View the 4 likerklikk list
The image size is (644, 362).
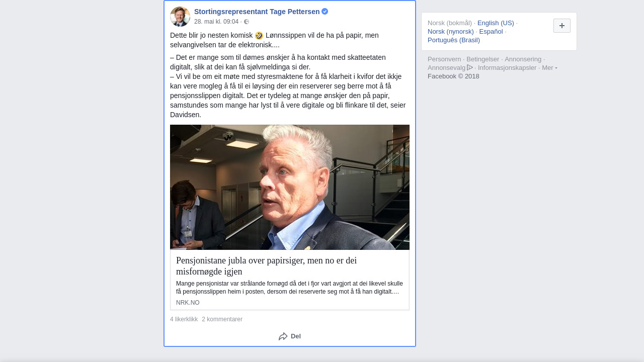184,319
